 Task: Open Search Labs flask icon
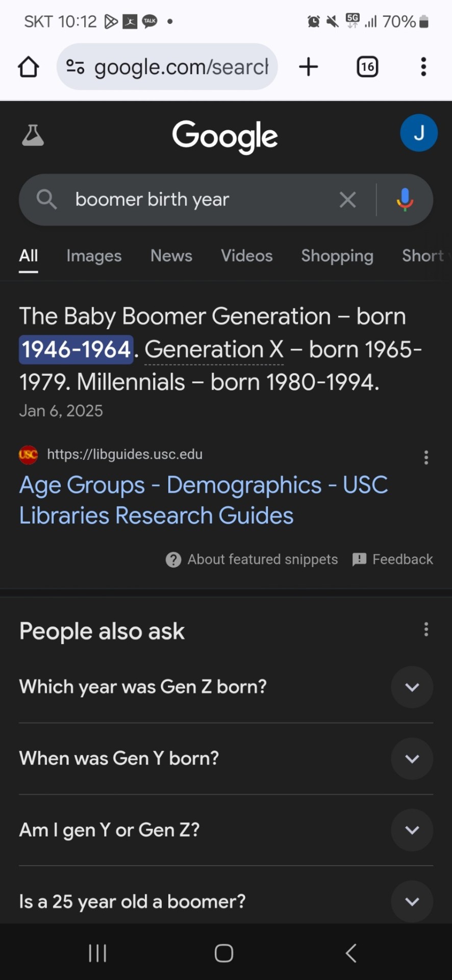pyautogui.click(x=33, y=135)
